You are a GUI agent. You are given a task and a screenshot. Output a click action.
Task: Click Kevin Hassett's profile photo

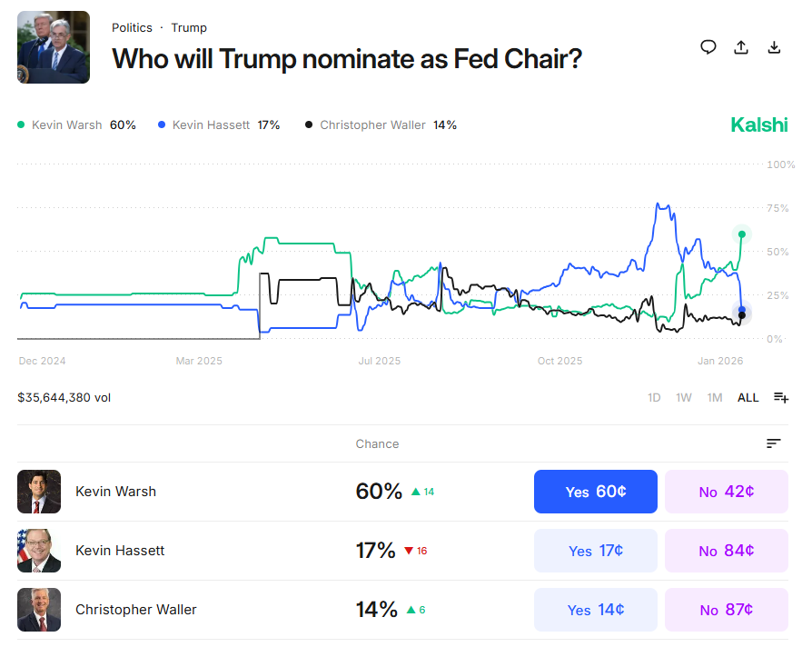pyautogui.click(x=39, y=551)
